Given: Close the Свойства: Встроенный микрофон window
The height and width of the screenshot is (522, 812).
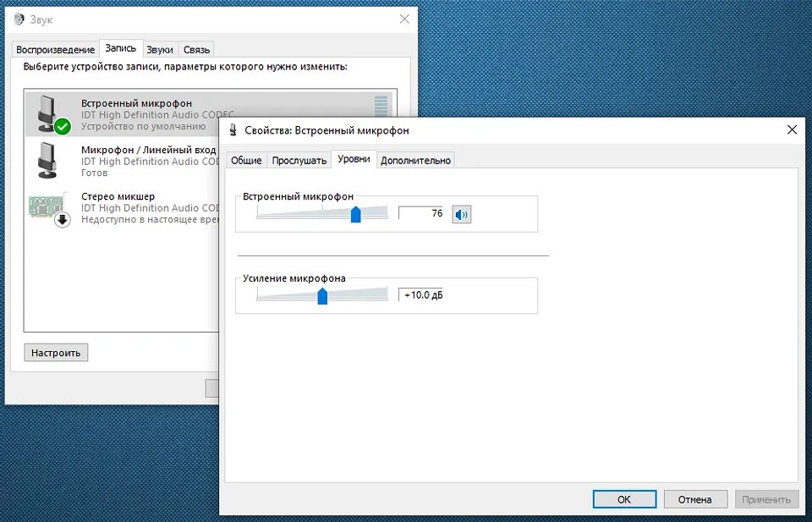Looking at the screenshot, I should tap(792, 129).
